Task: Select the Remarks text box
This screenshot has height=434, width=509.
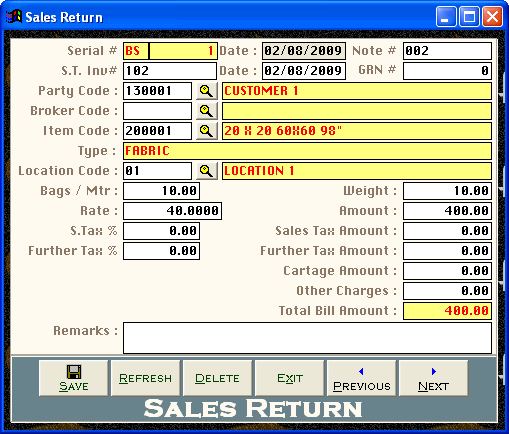Action: click(307, 338)
